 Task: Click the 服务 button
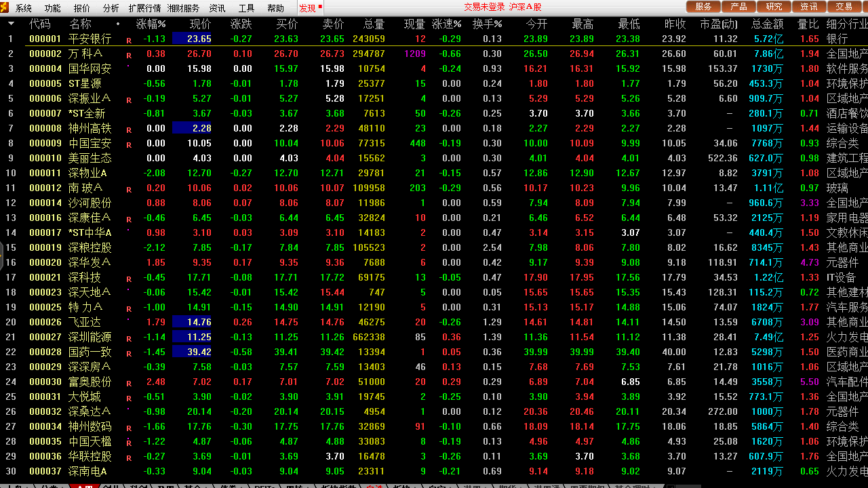click(x=703, y=7)
